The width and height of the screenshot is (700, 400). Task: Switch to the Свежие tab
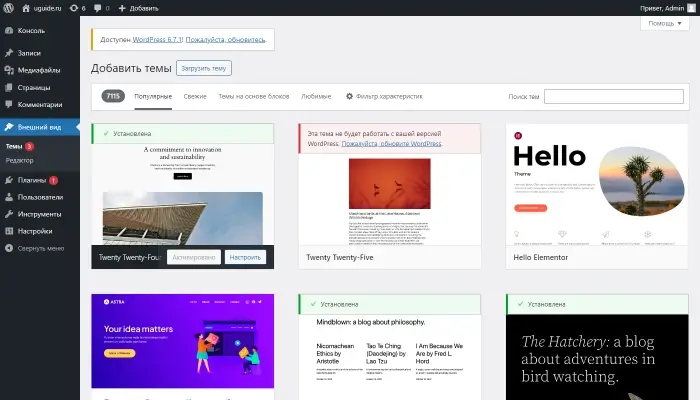click(x=195, y=96)
